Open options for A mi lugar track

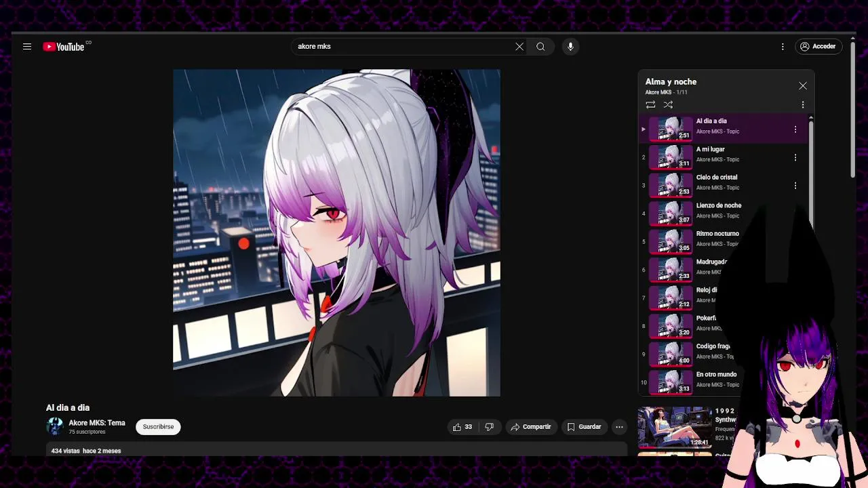(x=795, y=157)
